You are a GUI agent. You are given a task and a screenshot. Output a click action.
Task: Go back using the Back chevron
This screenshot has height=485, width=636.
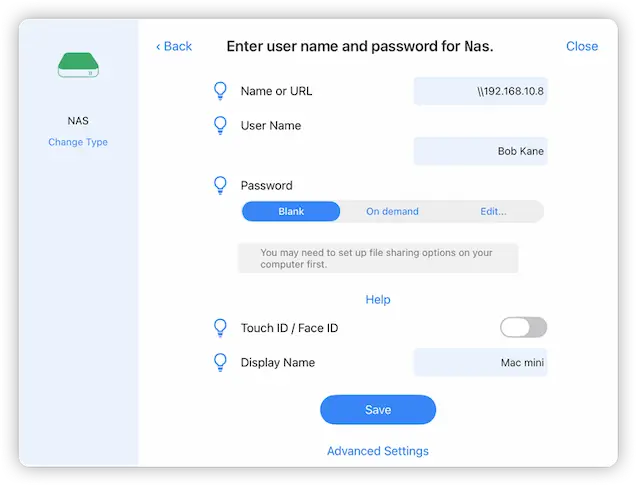pyautogui.click(x=174, y=46)
